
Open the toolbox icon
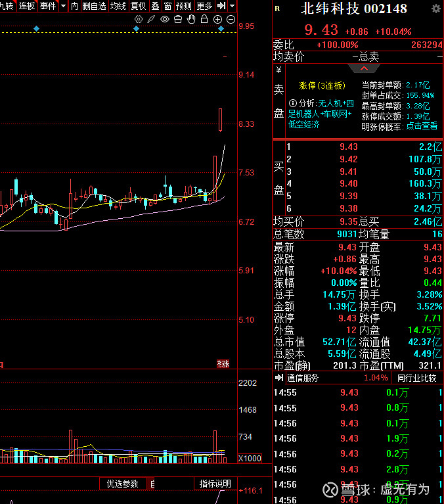tap(178, 19)
